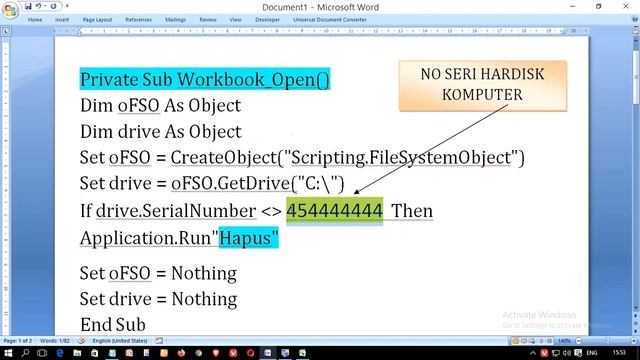The image size is (640, 360).
Task: Switch to Print Layout view
Action: (515, 341)
